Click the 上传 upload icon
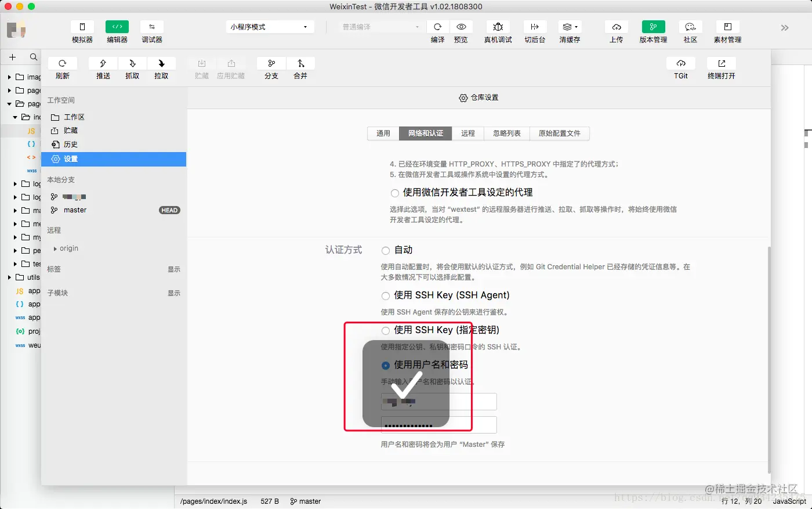The image size is (812, 509). (617, 27)
